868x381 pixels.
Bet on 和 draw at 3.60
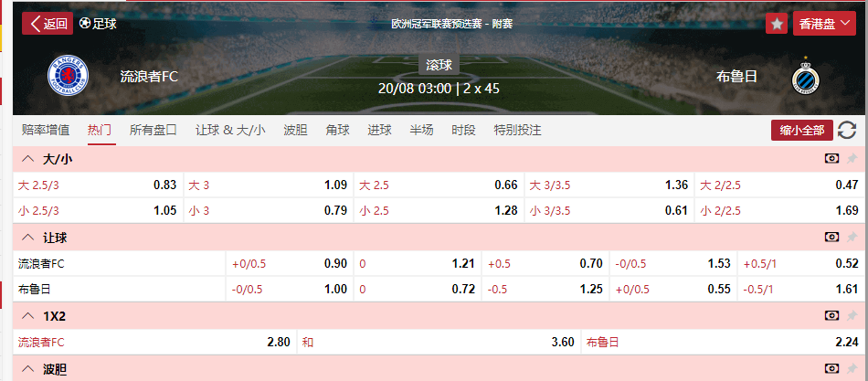[x=439, y=343]
